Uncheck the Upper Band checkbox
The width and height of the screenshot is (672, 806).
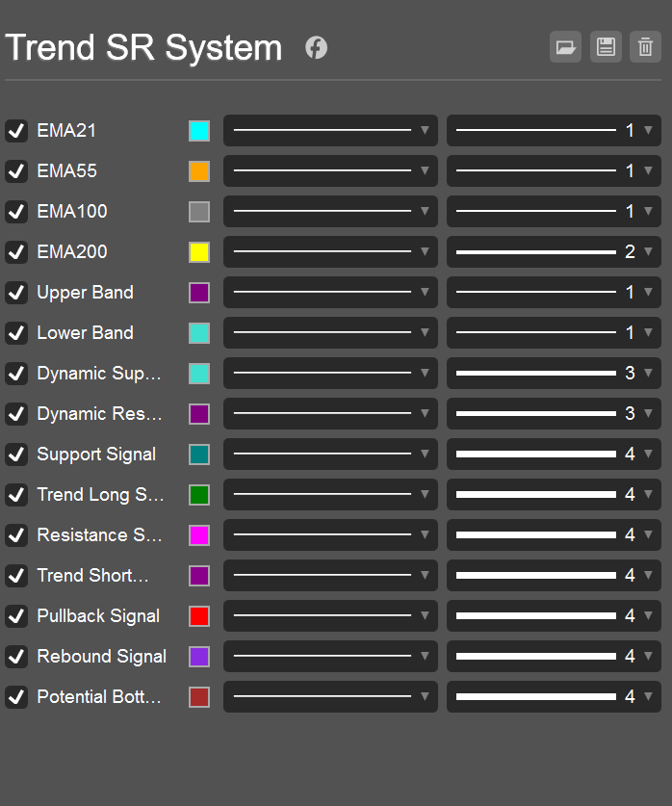pos(16,293)
